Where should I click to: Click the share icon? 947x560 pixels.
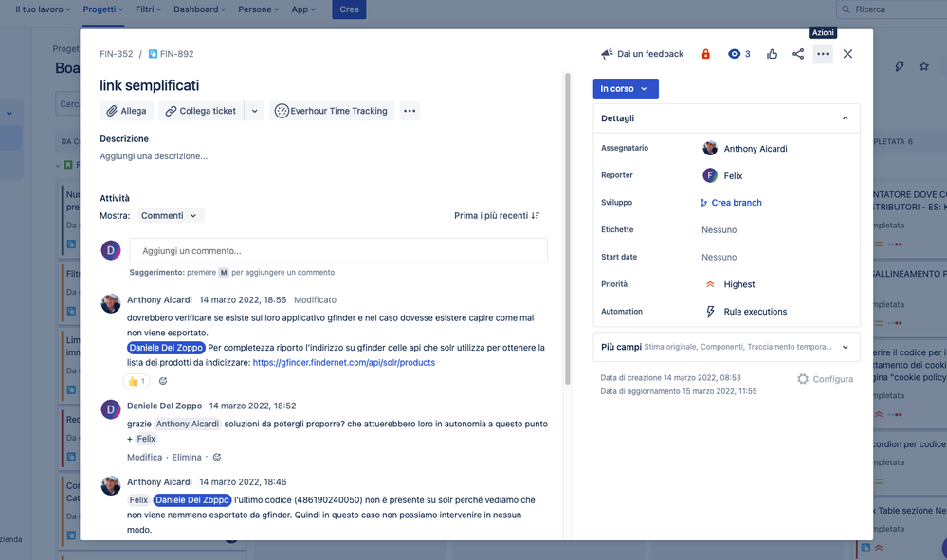(x=798, y=54)
